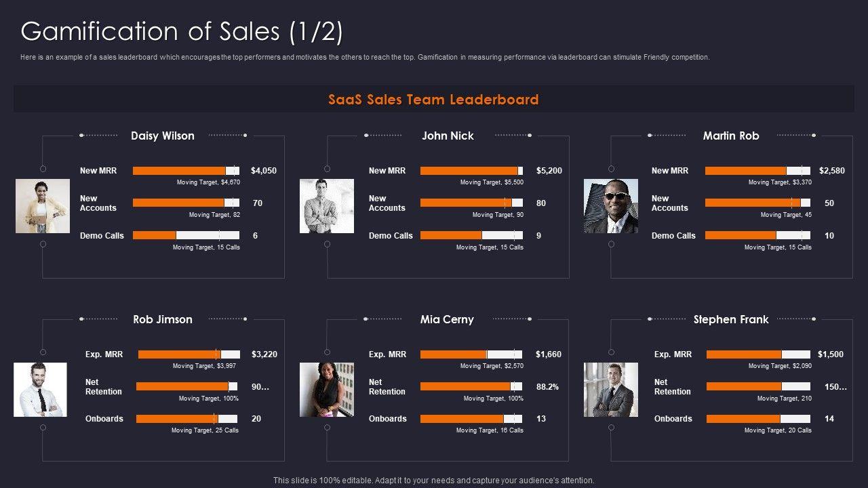Viewport: 868px width, 488px height.
Task: Click Stephen Frank's Exp. MRR progress bar
Action: (758, 354)
